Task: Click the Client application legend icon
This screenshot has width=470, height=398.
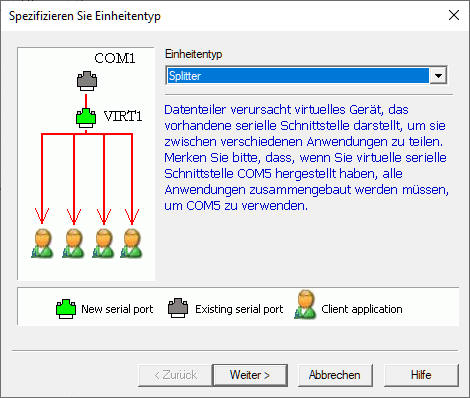Action: [x=305, y=304]
